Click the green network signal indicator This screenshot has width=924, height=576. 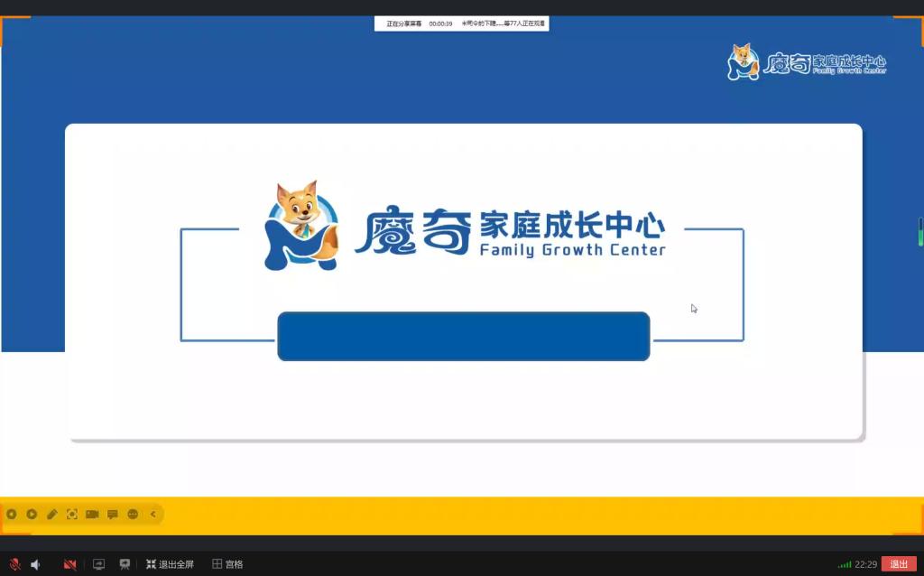[x=844, y=564]
